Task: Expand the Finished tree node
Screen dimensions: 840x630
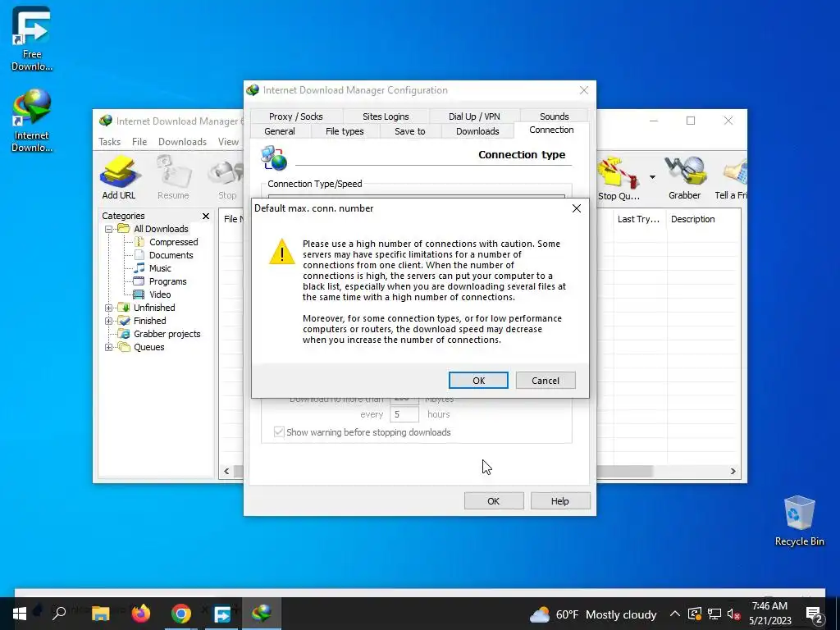Action: (108, 321)
